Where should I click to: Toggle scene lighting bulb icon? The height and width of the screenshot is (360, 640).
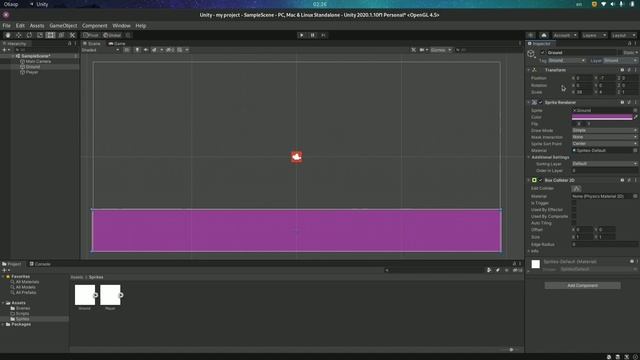[137, 50]
